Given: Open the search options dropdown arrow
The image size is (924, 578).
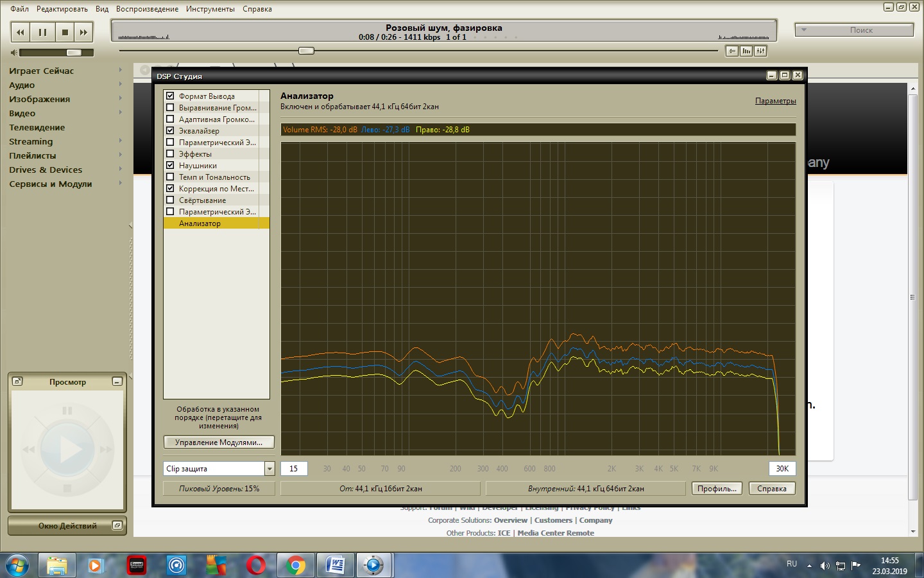Looking at the screenshot, I should click(x=803, y=30).
